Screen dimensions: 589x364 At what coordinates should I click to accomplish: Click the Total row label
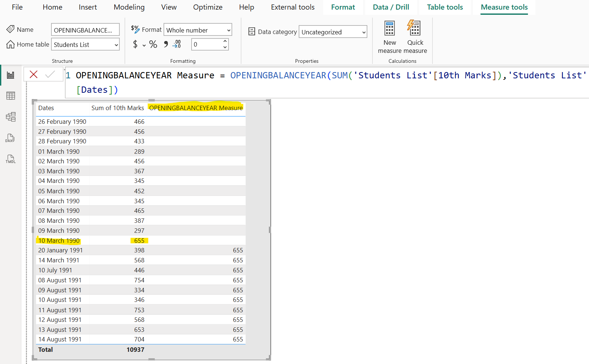(x=45, y=350)
